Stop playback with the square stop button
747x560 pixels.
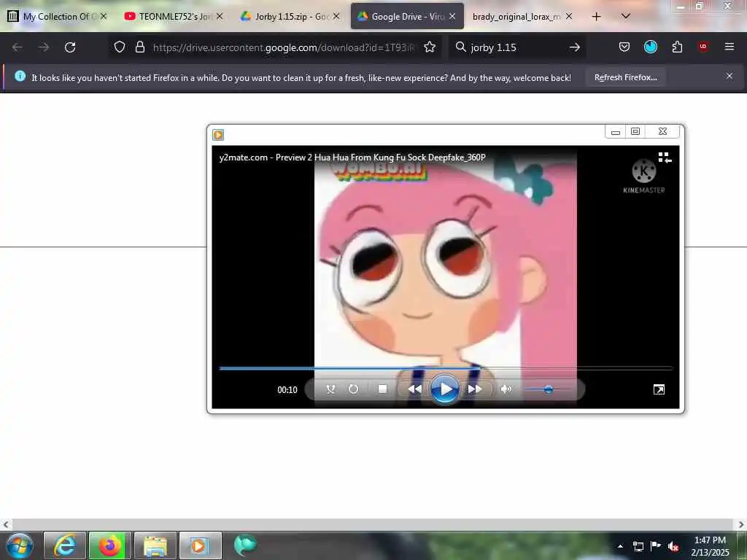coord(382,389)
